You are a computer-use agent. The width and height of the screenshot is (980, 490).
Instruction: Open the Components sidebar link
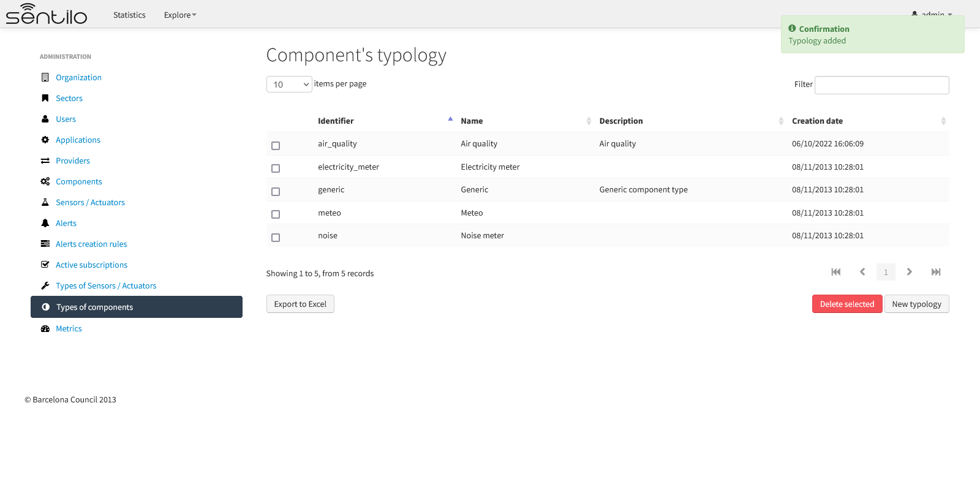pos(79,181)
